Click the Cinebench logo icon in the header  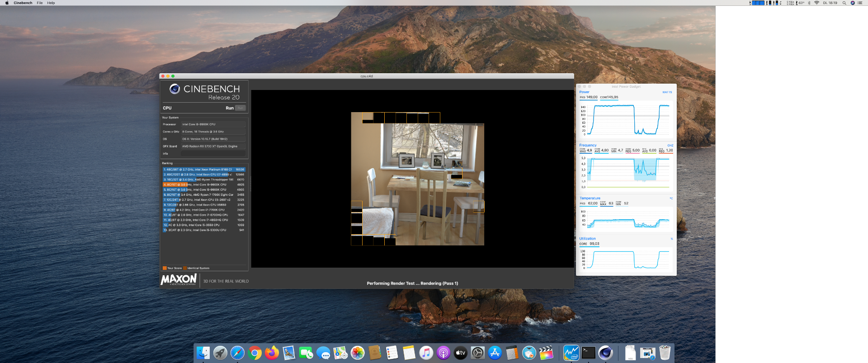tap(175, 89)
